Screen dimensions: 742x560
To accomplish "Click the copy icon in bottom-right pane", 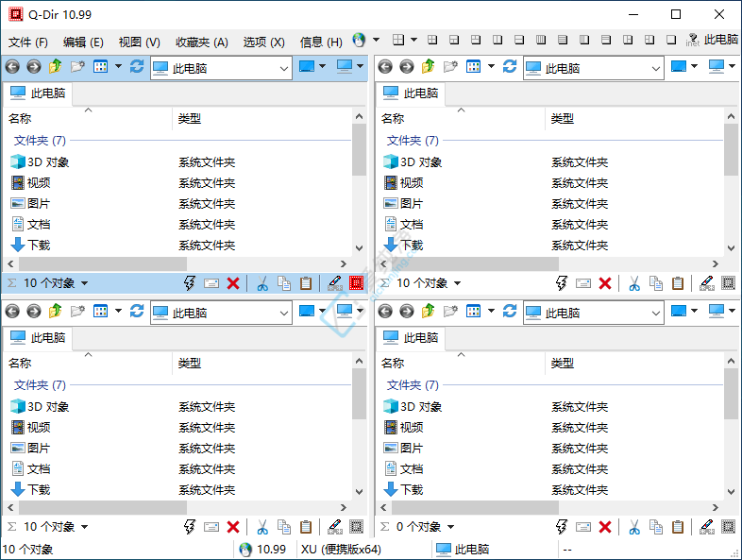I will (656, 527).
